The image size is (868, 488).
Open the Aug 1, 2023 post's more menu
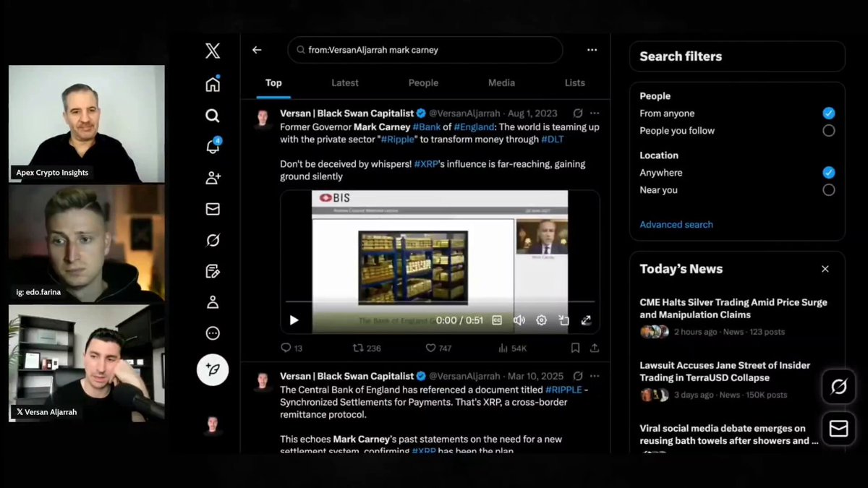[595, 113]
